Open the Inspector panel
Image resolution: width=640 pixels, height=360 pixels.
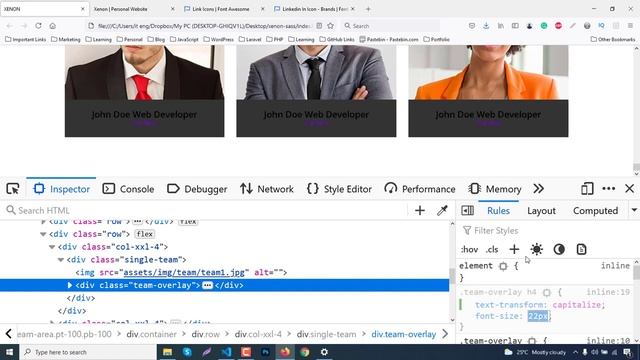point(61,189)
